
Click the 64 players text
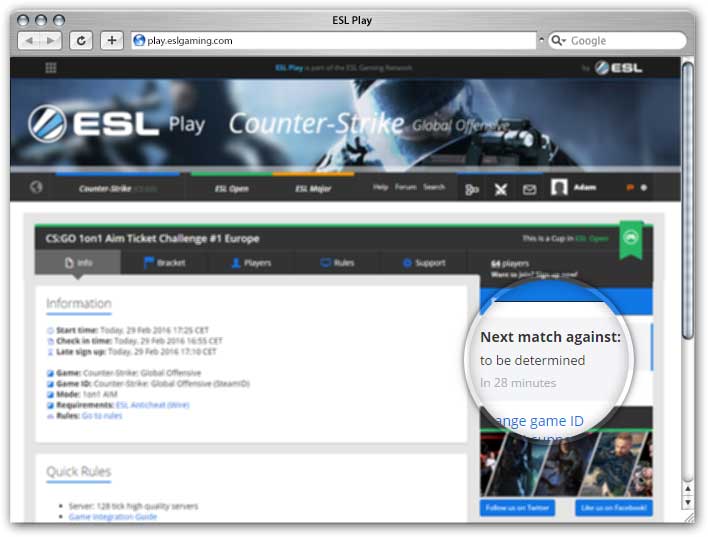pos(510,263)
